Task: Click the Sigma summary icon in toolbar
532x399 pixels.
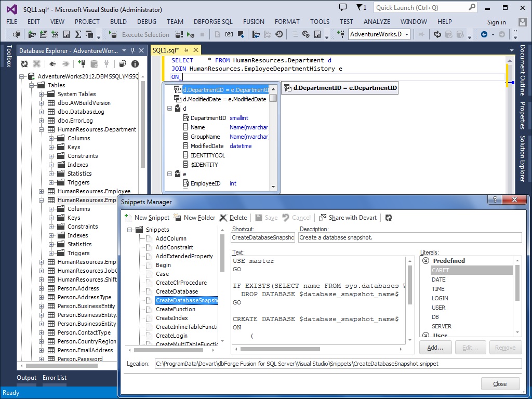Action: point(78,35)
